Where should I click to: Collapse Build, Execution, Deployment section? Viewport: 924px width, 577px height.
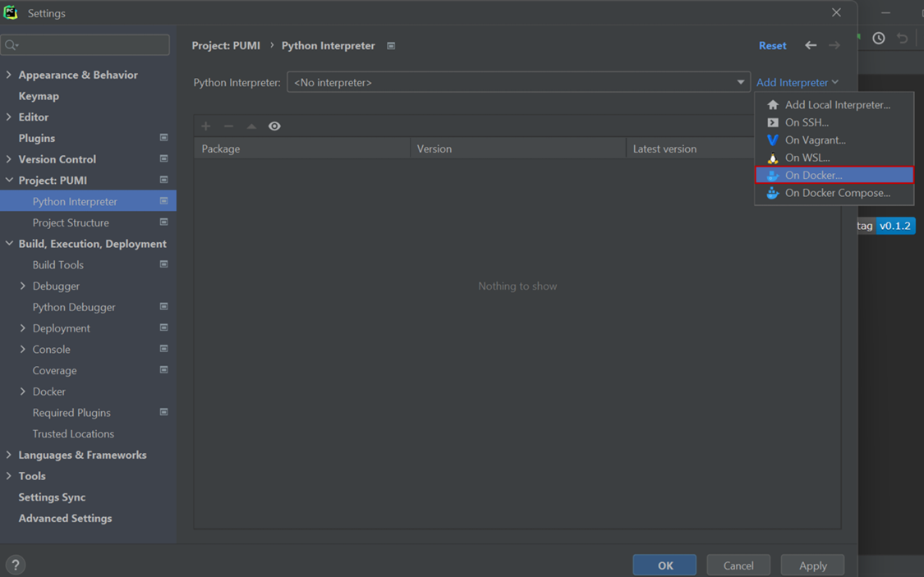tap(9, 244)
